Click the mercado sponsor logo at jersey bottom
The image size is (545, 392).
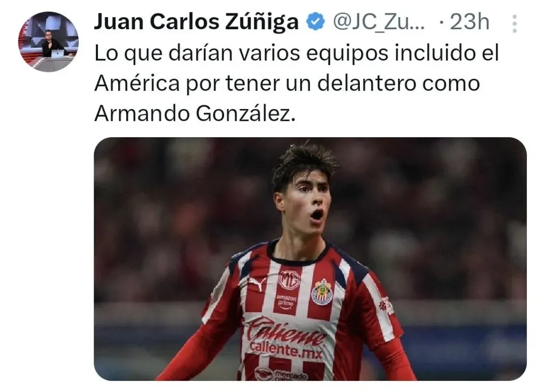coord(282,373)
